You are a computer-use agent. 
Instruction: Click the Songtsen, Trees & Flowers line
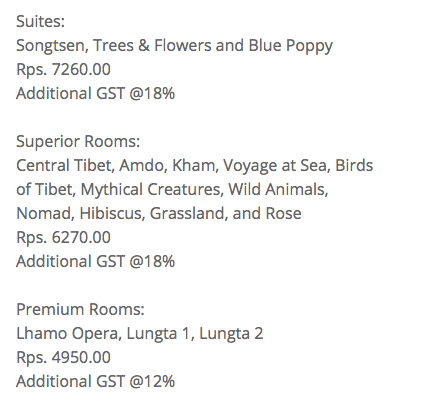(x=174, y=46)
